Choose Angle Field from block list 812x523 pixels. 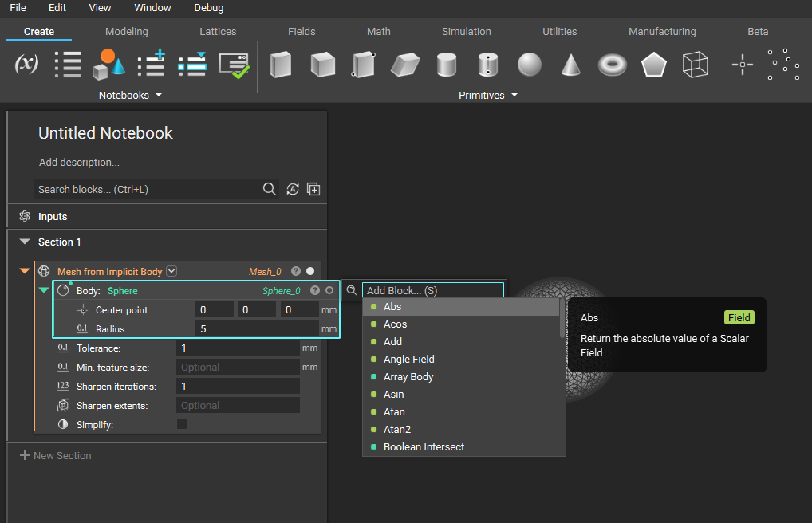[461, 360]
